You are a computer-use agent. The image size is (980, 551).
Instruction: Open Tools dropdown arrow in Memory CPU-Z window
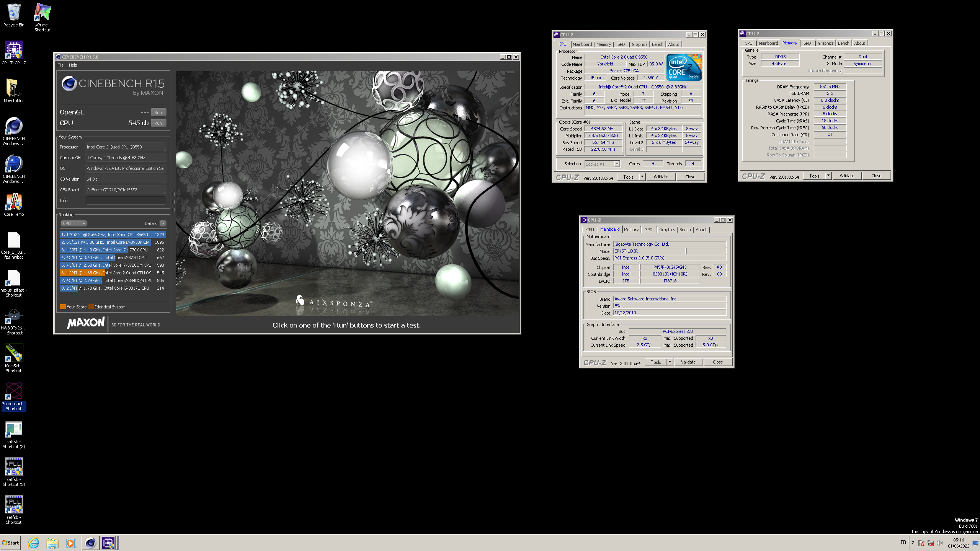coord(828,176)
